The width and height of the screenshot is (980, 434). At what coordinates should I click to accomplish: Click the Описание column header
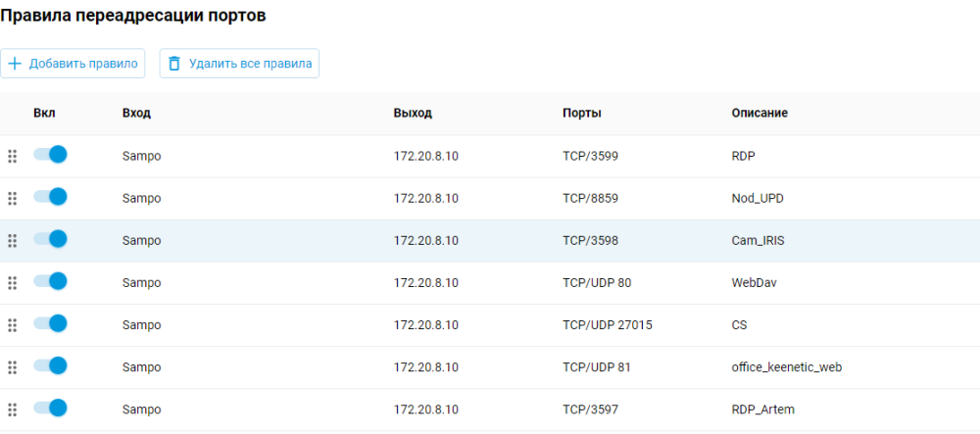[759, 114]
